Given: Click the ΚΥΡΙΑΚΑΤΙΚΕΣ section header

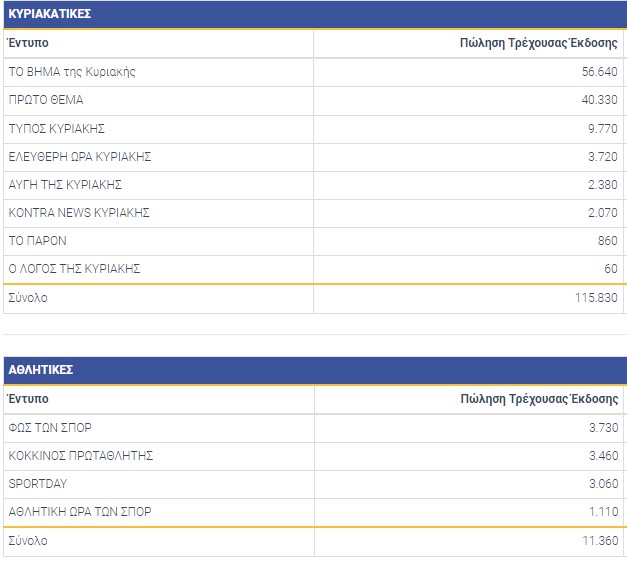Looking at the screenshot, I should coord(50,14).
